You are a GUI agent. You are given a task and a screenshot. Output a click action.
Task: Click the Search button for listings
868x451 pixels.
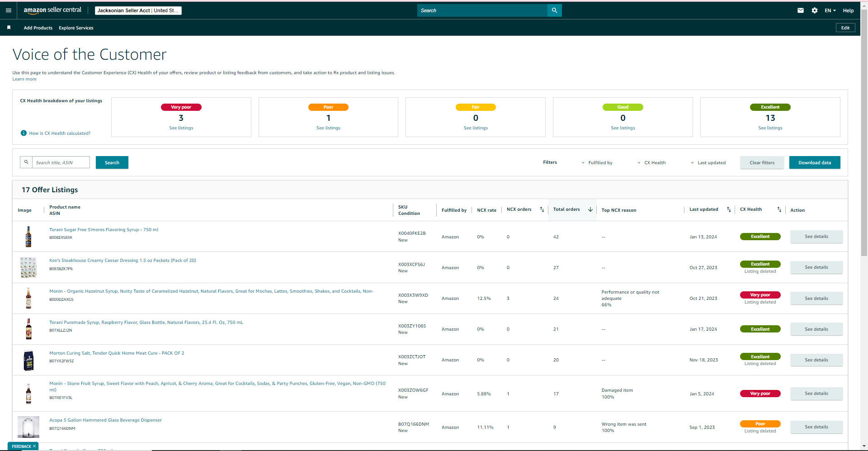coord(112,162)
